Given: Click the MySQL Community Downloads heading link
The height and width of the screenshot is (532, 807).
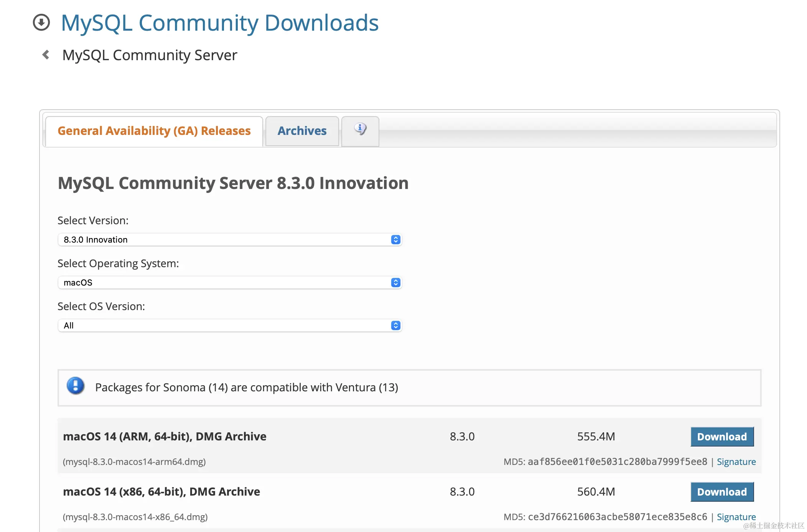Looking at the screenshot, I should [220, 23].
